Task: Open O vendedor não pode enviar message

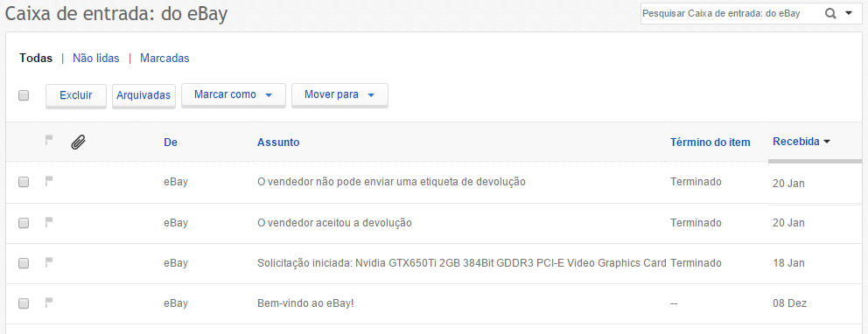Action: tap(391, 181)
